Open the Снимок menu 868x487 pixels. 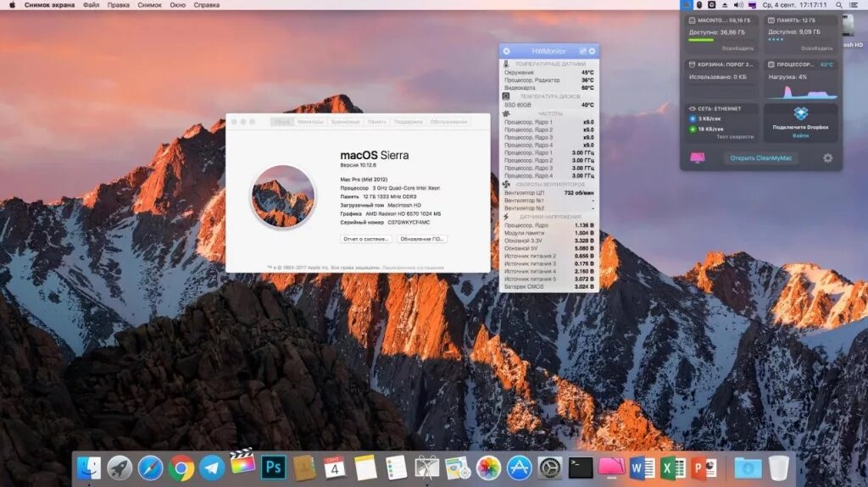(x=149, y=5)
